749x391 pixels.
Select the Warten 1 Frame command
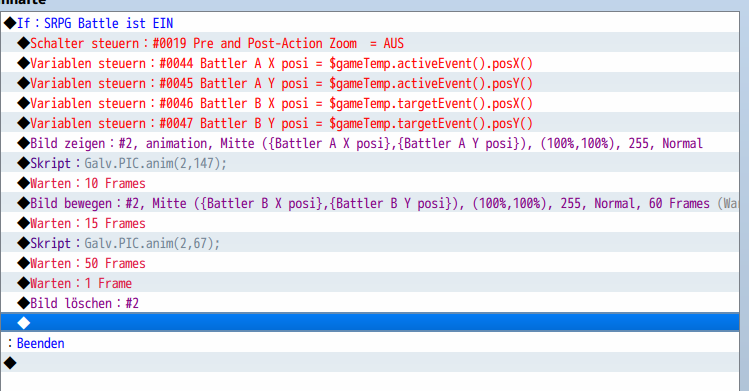tap(370, 284)
